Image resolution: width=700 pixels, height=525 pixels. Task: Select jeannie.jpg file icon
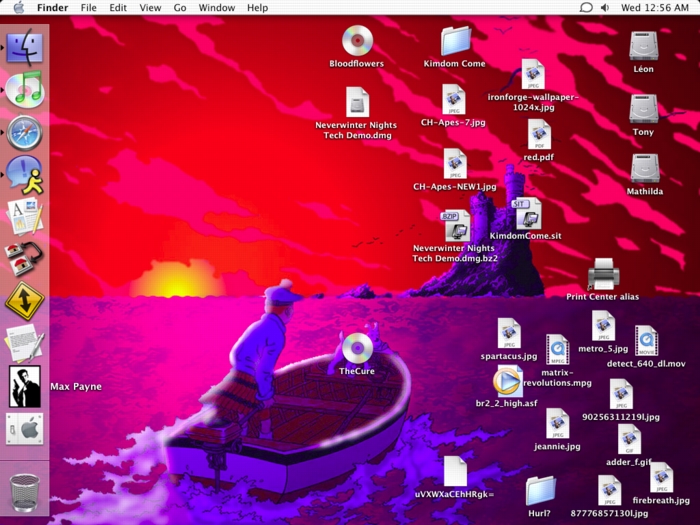click(557, 424)
